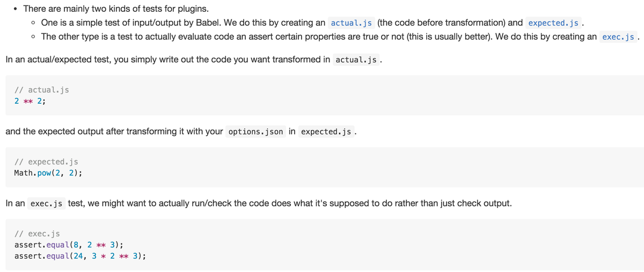Click inline exec.js code in last paragraph
The height and width of the screenshot is (272, 644).
pyautogui.click(x=46, y=204)
